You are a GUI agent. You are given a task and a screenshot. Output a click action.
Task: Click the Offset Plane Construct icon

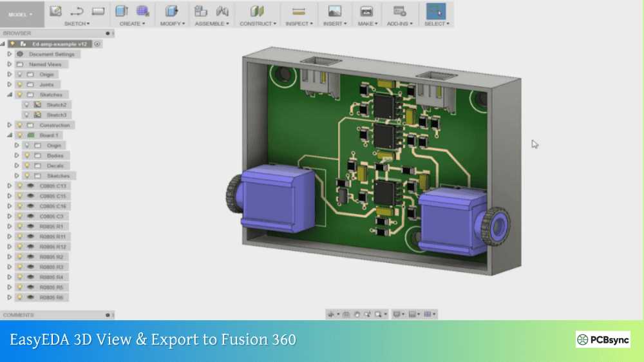click(257, 11)
